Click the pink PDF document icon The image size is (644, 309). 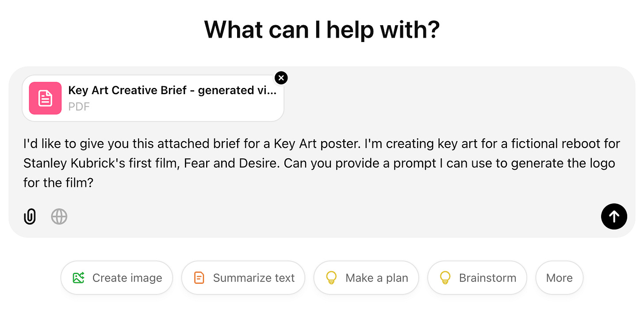(x=45, y=98)
